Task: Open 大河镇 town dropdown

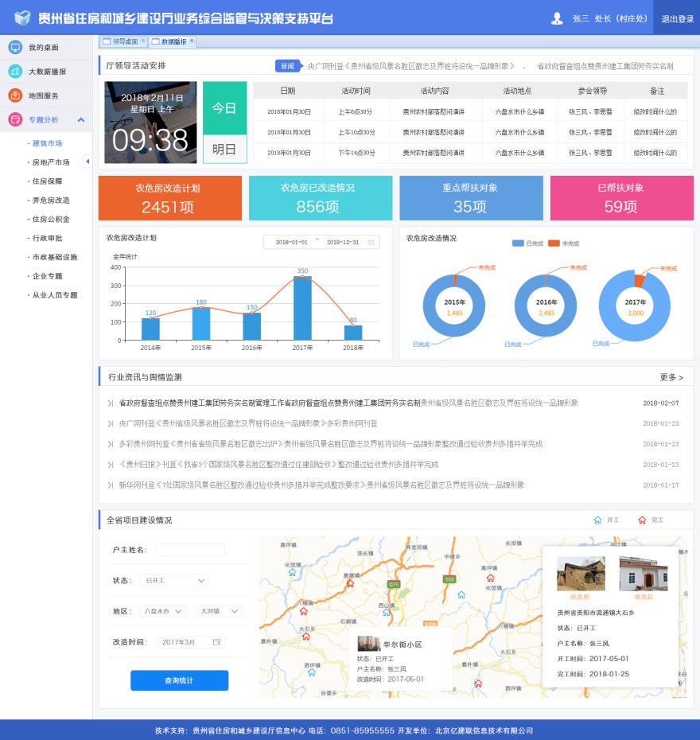Action: [x=219, y=611]
